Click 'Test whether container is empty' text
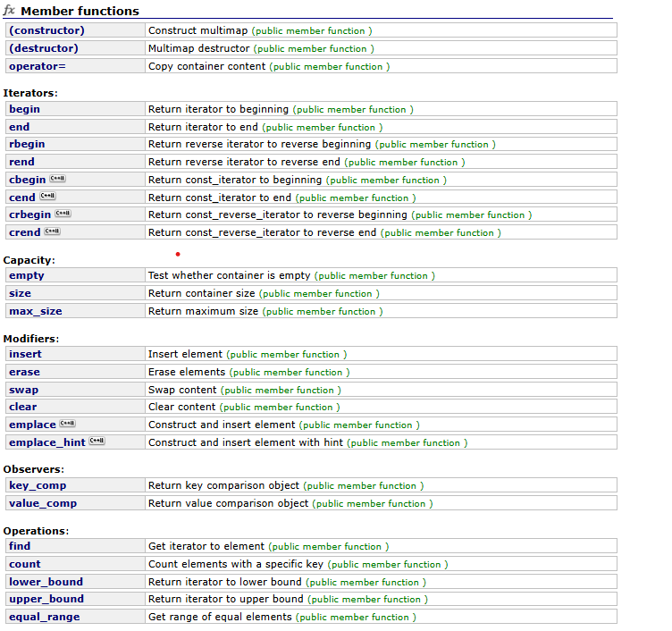 pos(230,275)
